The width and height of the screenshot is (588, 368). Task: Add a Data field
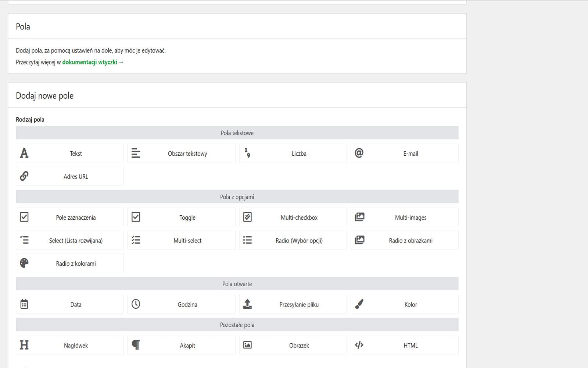click(x=69, y=304)
